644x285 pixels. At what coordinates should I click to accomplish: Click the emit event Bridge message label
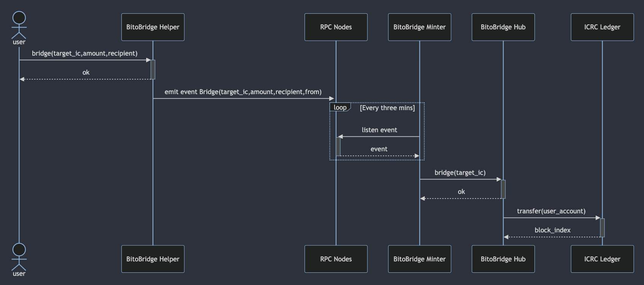point(243,92)
